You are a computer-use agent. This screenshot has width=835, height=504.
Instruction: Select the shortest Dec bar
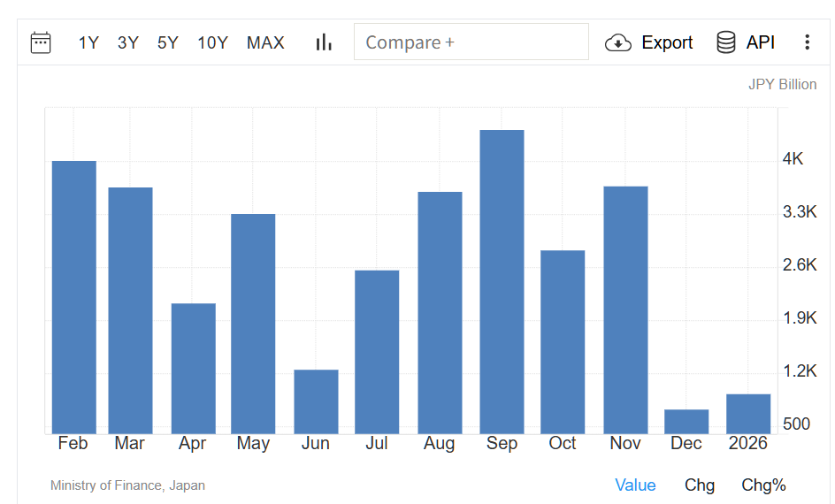[686, 422]
